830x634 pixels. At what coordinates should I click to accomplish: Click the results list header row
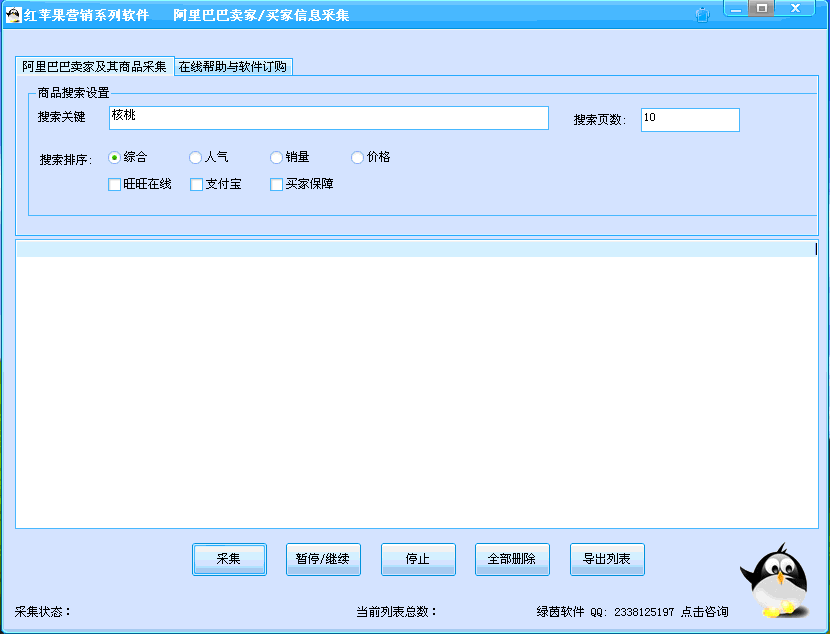pyautogui.click(x=417, y=249)
